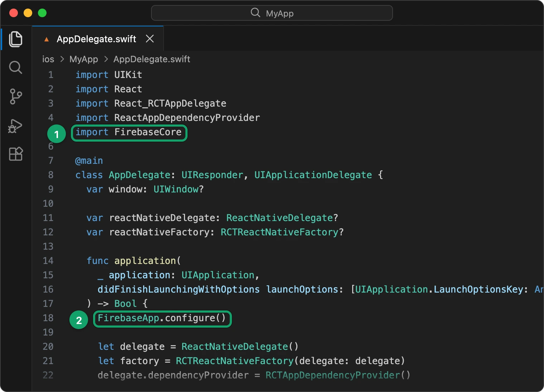Click 'RCTAppDependencyProvider()' on line 22
The height and width of the screenshot is (392, 544).
338,375
